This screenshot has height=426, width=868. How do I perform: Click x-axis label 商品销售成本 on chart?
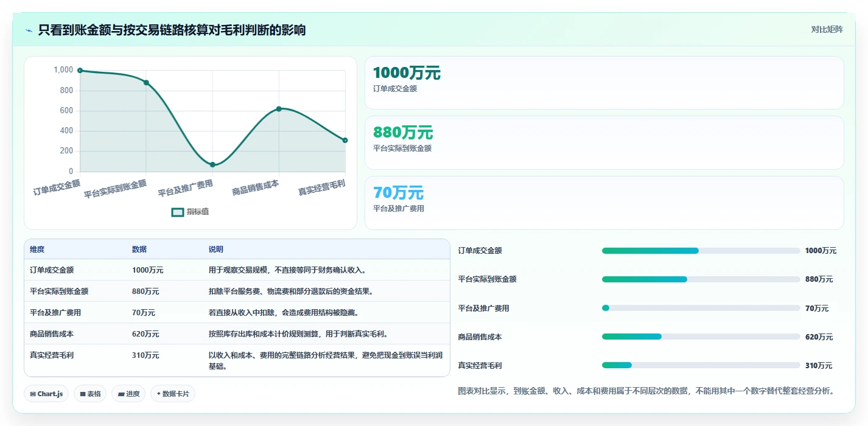click(256, 187)
